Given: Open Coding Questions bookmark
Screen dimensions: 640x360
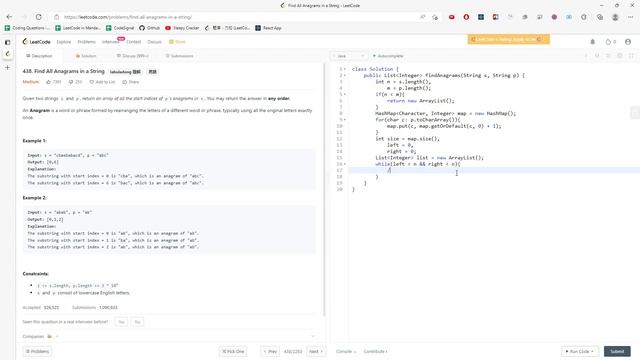Looking at the screenshot, I should click(x=27, y=28).
